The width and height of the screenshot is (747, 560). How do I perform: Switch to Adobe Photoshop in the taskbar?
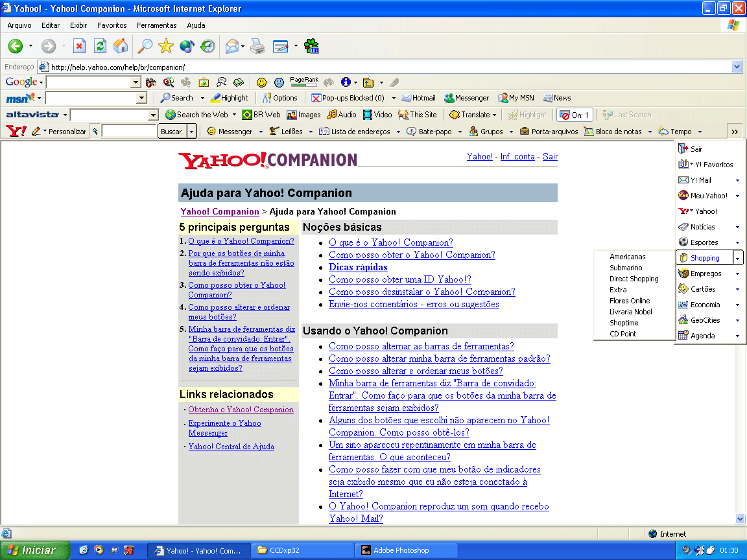click(407, 550)
